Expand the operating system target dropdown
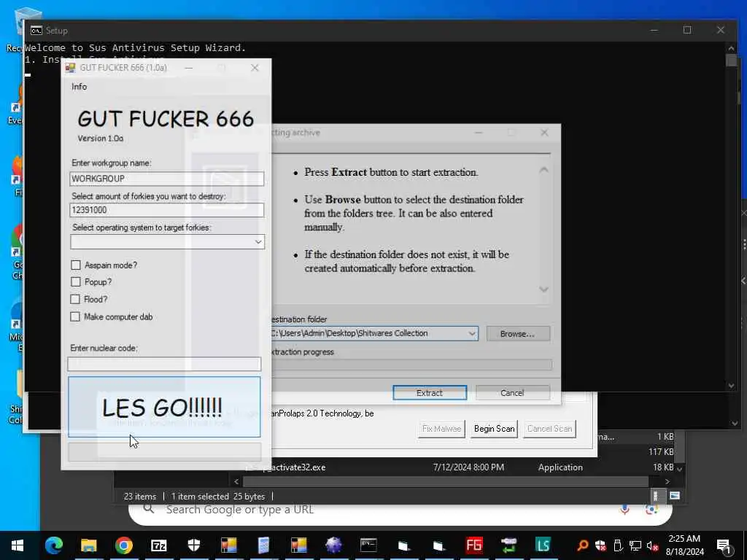Viewport: 747px width, 560px height. pyautogui.click(x=258, y=242)
